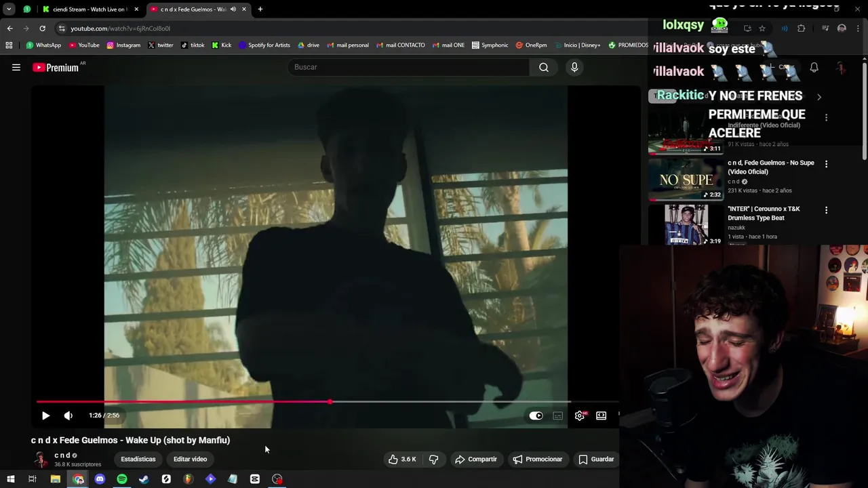Viewport: 868px width, 488px height.
Task: Play the video
Action: (x=45, y=415)
